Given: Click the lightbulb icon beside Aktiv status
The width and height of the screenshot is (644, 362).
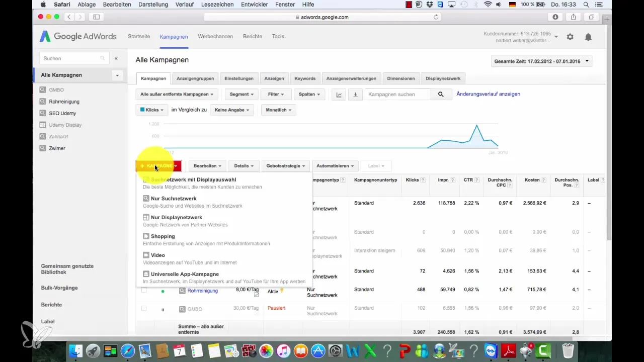Looking at the screenshot, I should click(x=282, y=290).
